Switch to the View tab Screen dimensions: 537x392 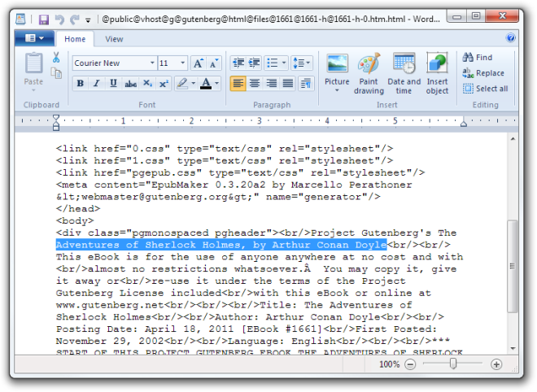tap(114, 39)
